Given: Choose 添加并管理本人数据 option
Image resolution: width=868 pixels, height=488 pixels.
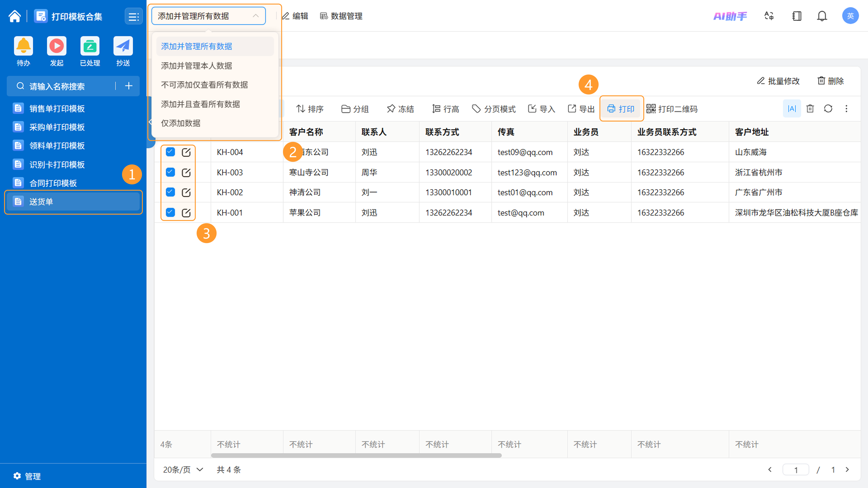Looking at the screenshot, I should (215, 66).
